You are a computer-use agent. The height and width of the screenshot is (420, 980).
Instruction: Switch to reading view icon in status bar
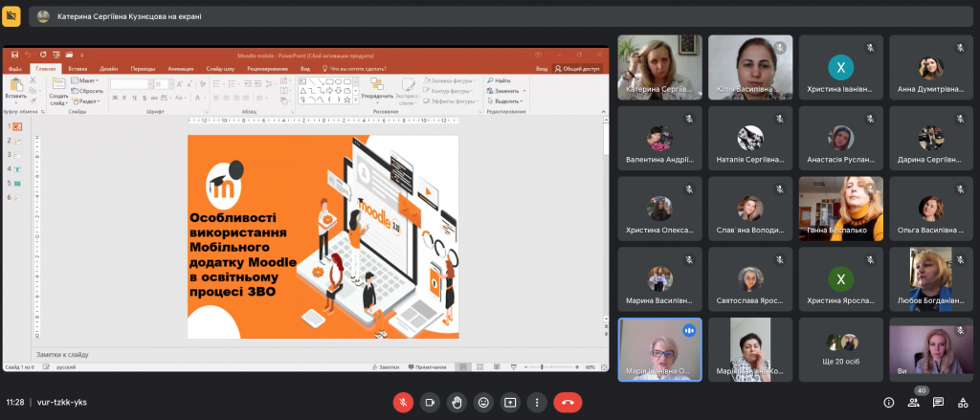tap(495, 367)
